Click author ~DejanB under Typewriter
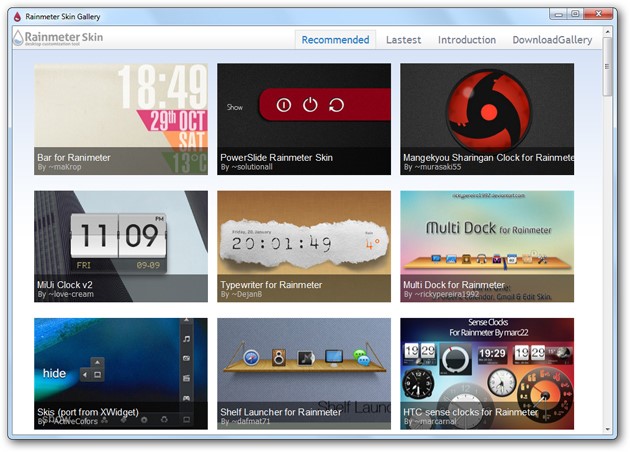This screenshot has height=452, width=630. 246,295
